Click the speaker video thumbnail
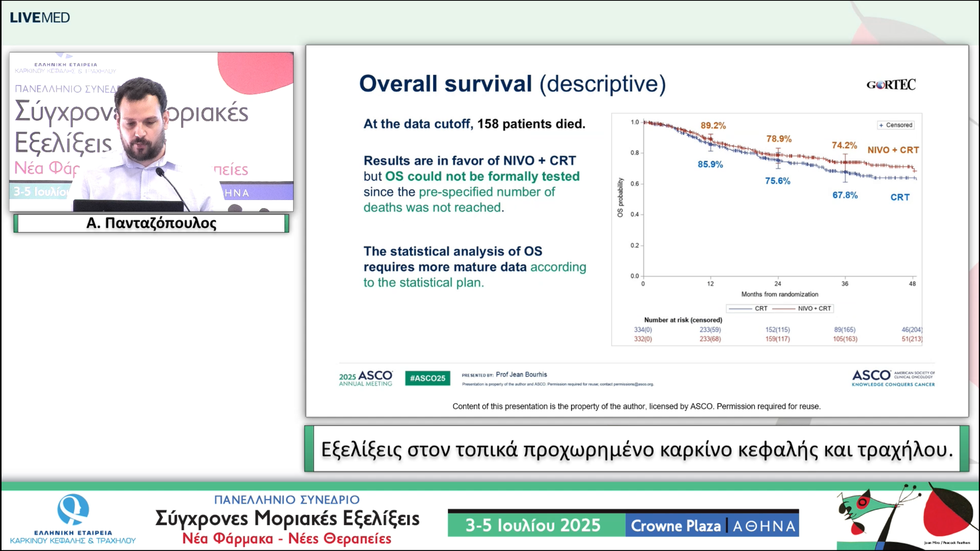 click(x=151, y=132)
